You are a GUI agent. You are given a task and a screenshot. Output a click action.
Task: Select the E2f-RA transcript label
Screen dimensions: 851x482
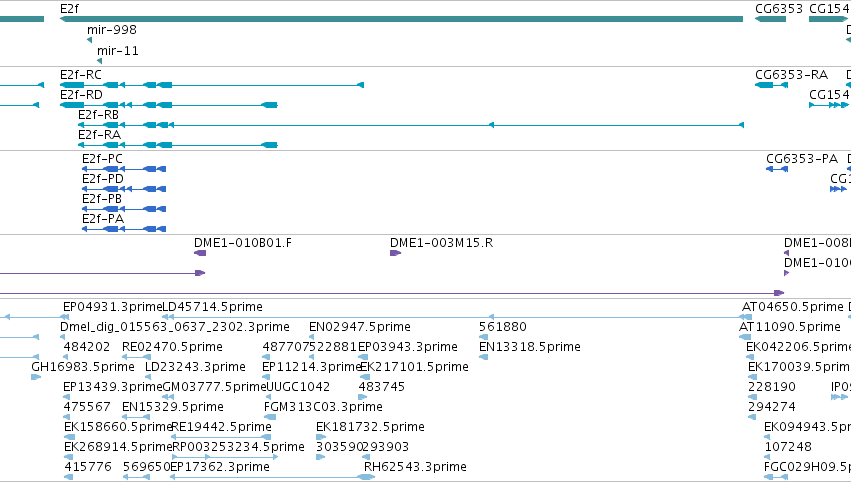click(x=99, y=135)
